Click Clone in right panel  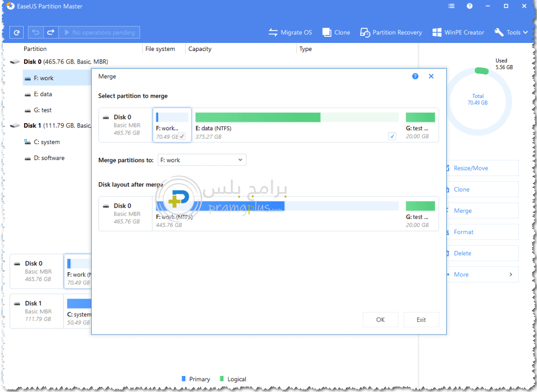tap(482, 189)
